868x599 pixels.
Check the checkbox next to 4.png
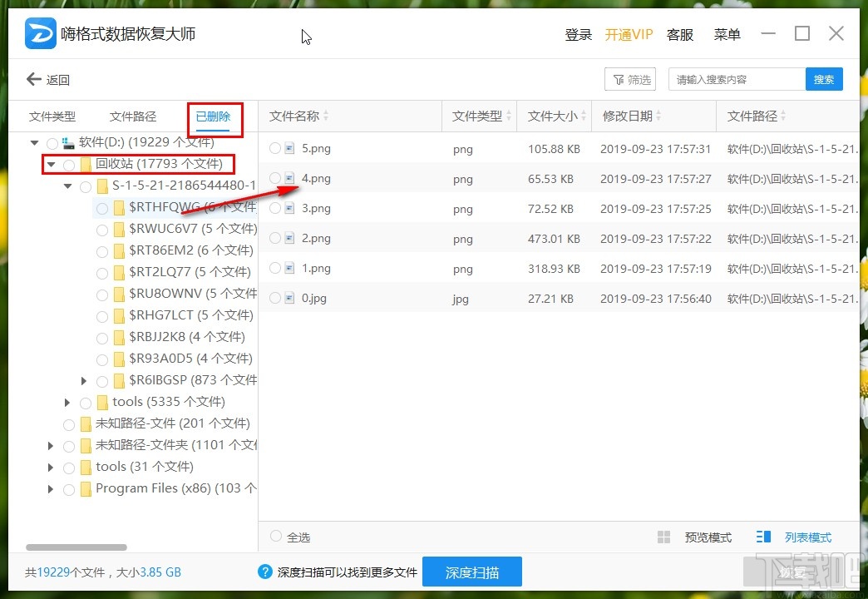tap(274, 178)
